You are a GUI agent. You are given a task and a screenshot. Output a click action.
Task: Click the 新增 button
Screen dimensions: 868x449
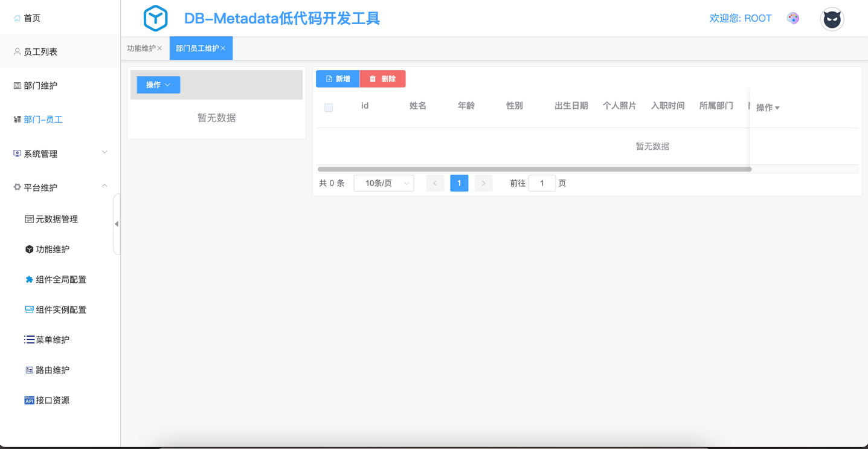pos(338,79)
